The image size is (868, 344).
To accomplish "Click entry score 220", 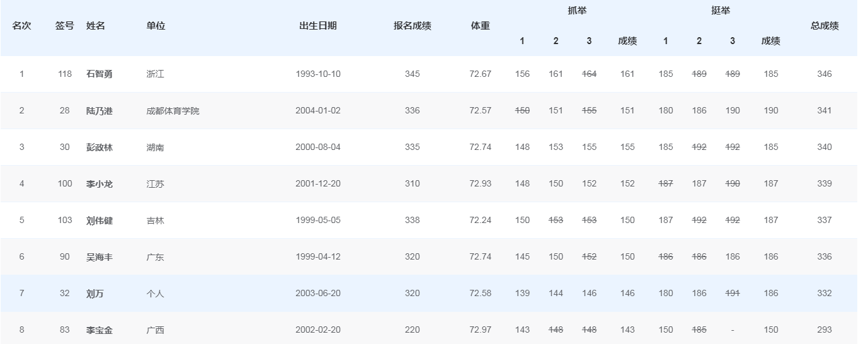I will click(413, 330).
